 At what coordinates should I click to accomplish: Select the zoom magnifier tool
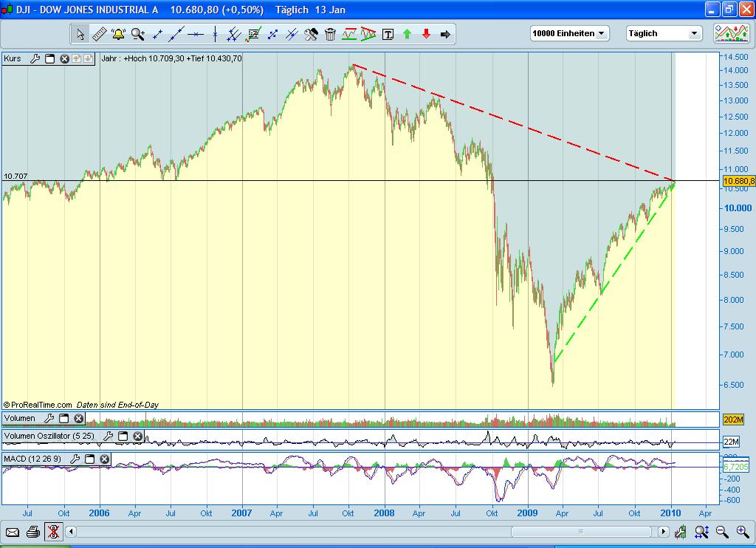(x=137, y=34)
